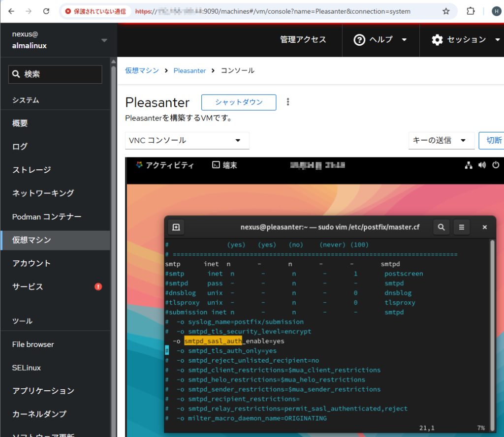The image size is (504, 437).
Task: Open the terminal hamburger menu
Action: point(461,227)
